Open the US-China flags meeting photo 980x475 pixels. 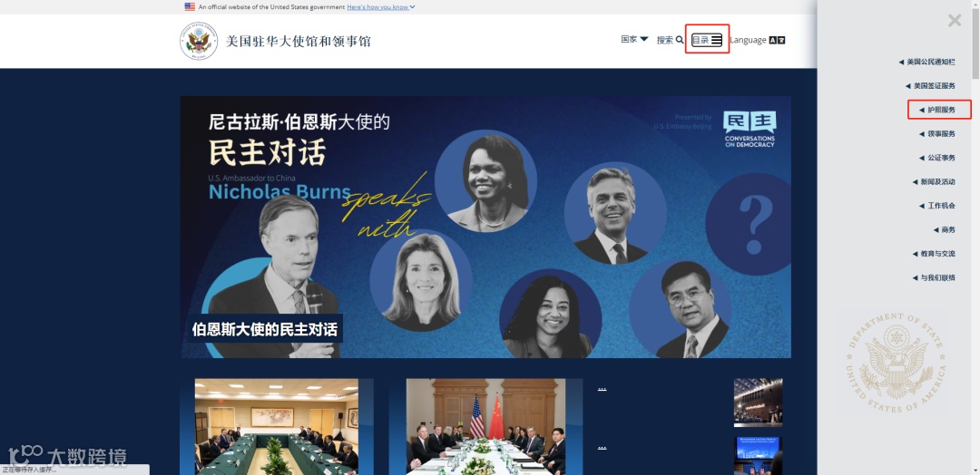[x=485, y=426]
